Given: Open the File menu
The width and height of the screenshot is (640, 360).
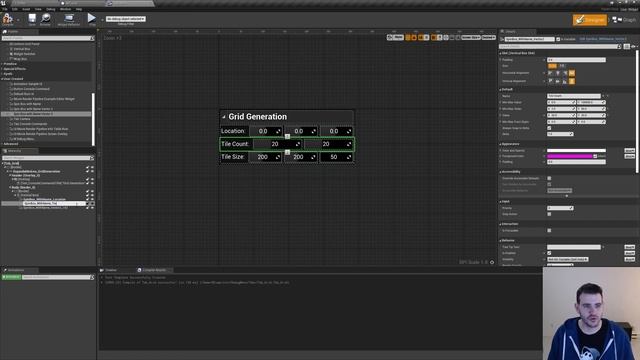Looking at the screenshot, I should 5,9.
